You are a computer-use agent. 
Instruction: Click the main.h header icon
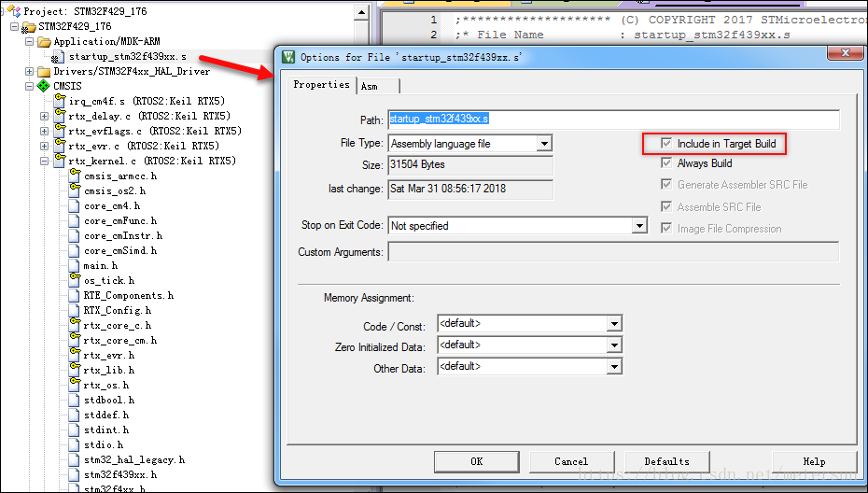74,265
